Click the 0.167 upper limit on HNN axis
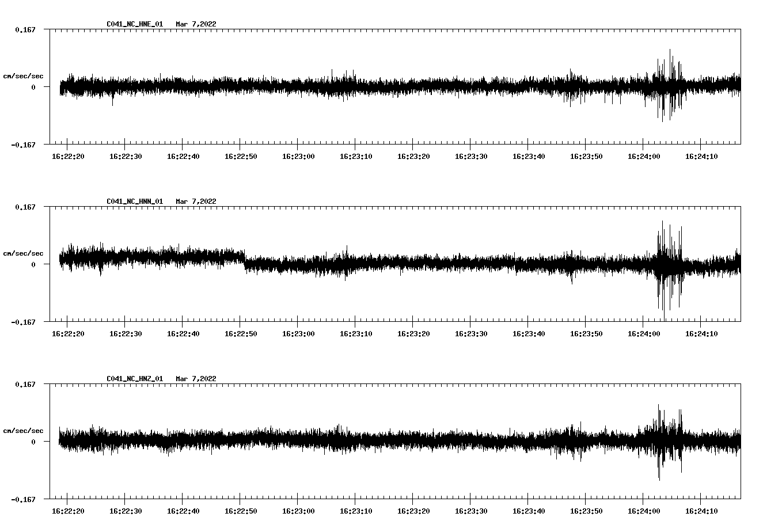 pos(25,207)
